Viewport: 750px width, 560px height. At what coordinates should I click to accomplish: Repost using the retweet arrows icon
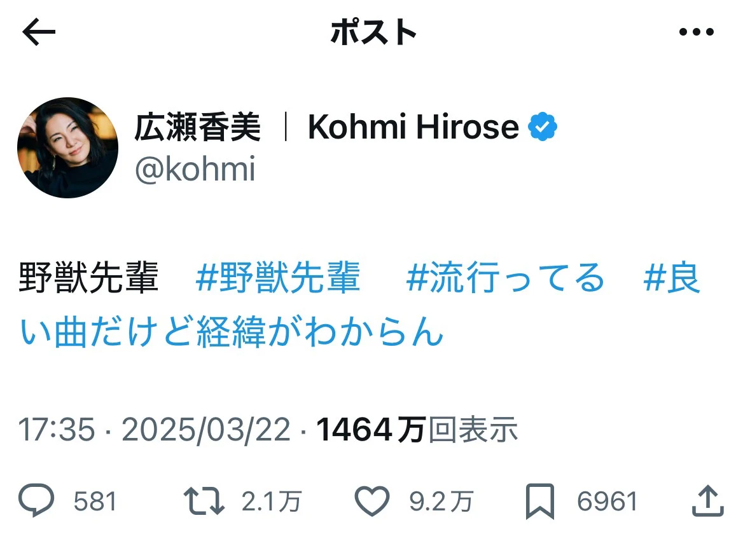204,502
